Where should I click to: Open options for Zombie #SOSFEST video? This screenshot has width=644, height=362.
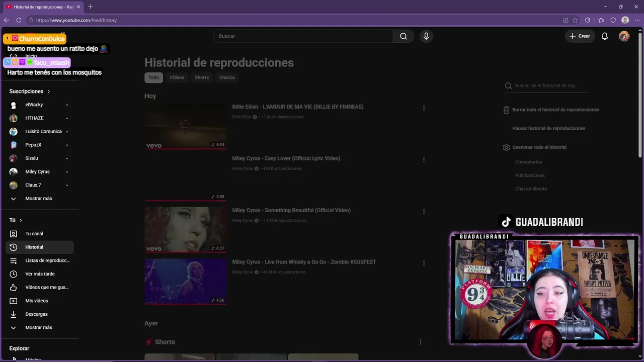coord(424,263)
